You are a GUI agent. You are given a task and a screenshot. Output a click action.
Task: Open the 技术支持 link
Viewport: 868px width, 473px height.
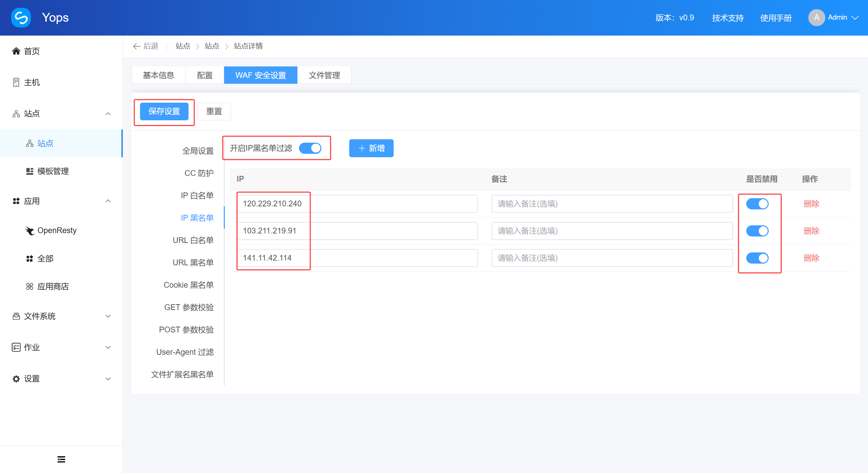(728, 18)
